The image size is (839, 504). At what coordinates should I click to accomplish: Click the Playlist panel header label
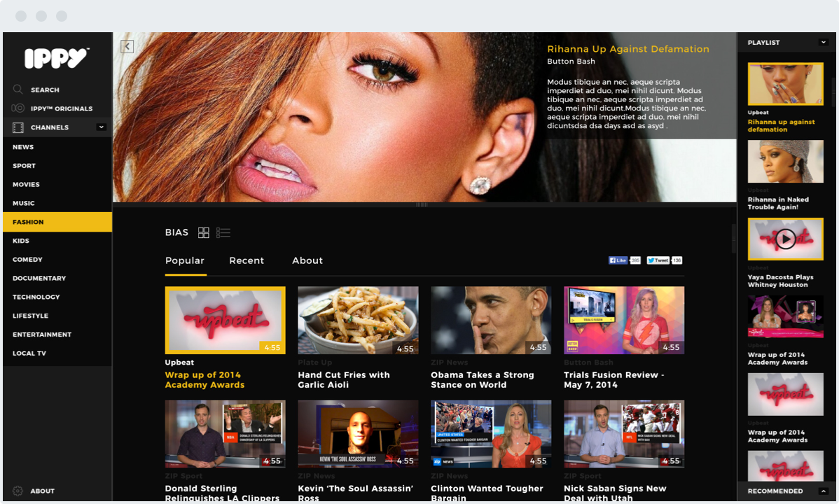[763, 42]
